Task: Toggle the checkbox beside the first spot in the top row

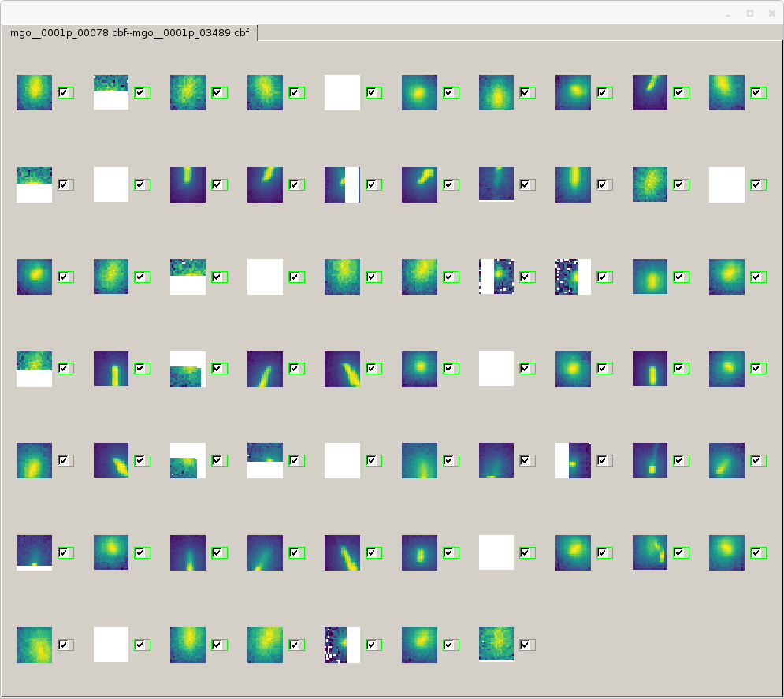Action: pos(65,92)
